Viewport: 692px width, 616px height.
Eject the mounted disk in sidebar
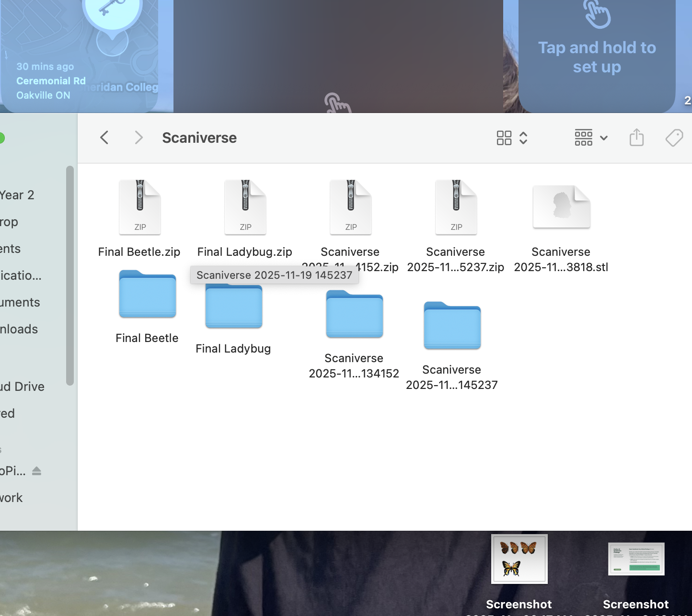(37, 471)
